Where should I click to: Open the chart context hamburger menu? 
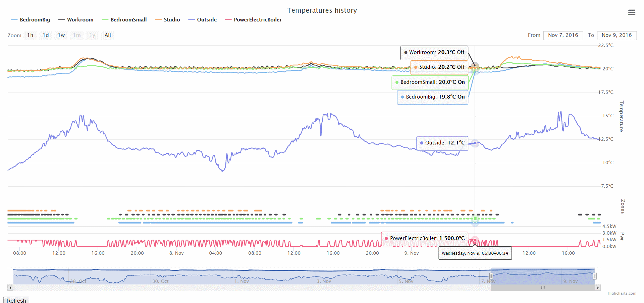point(632,12)
